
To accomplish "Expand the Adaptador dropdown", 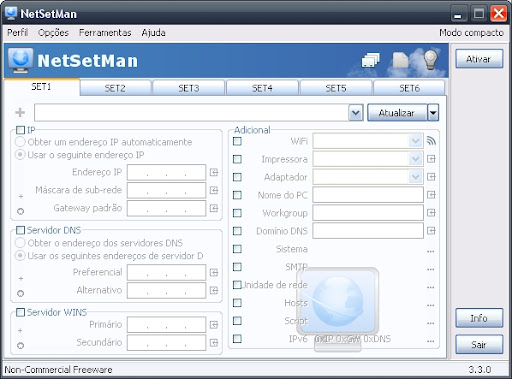I will click(x=415, y=177).
